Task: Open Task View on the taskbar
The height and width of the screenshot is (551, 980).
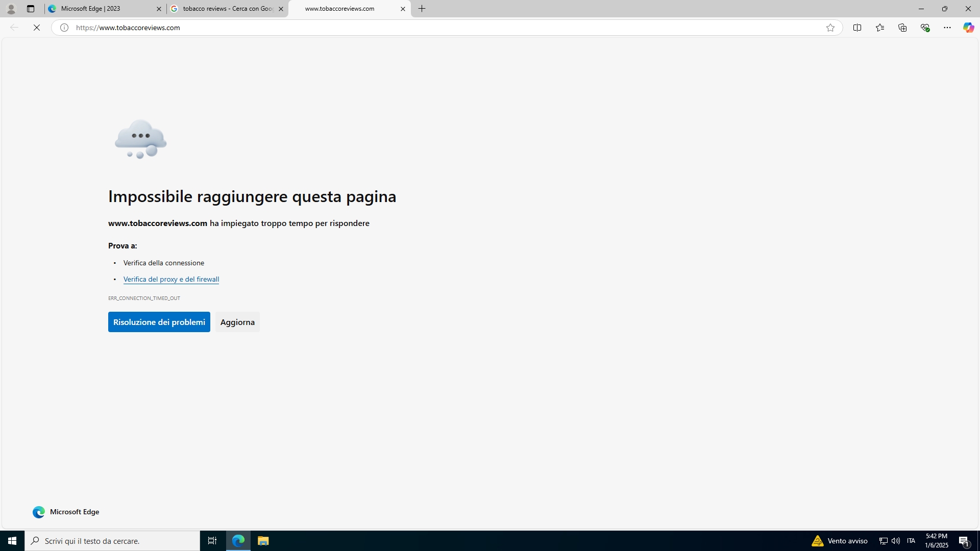Action: click(212, 541)
